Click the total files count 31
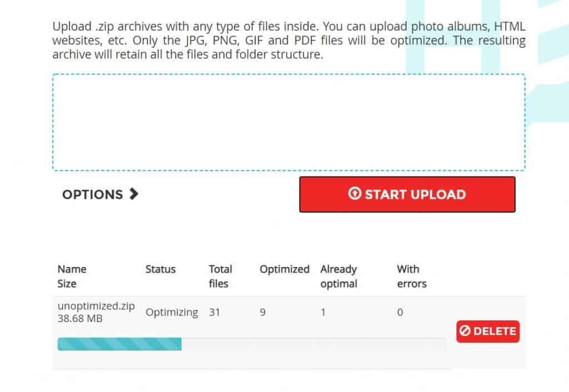 click(214, 313)
